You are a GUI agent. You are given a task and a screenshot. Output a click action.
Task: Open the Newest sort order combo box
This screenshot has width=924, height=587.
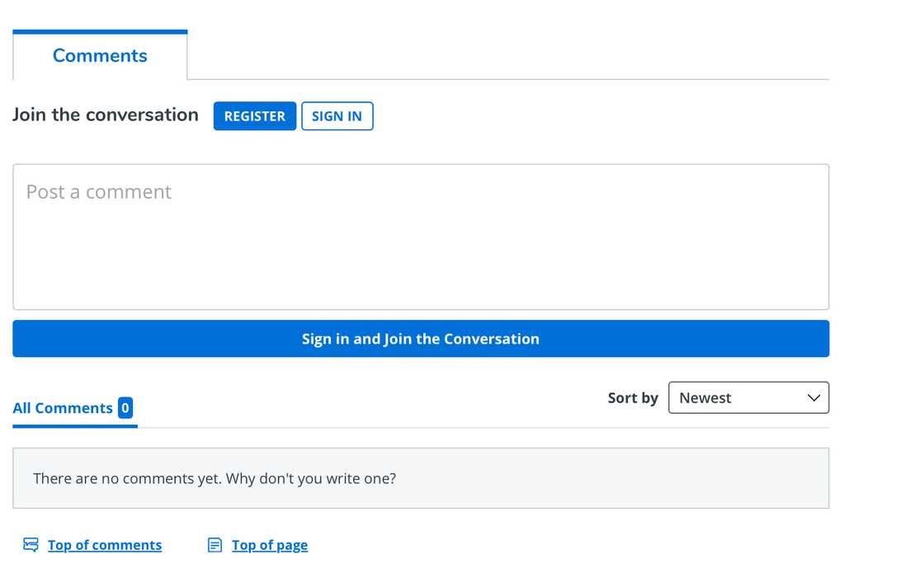pos(747,398)
